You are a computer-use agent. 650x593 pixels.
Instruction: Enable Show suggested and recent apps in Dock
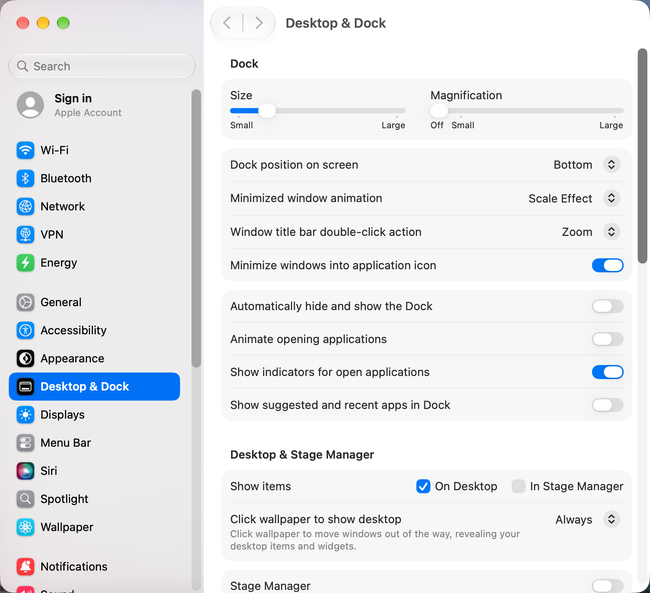(x=607, y=405)
